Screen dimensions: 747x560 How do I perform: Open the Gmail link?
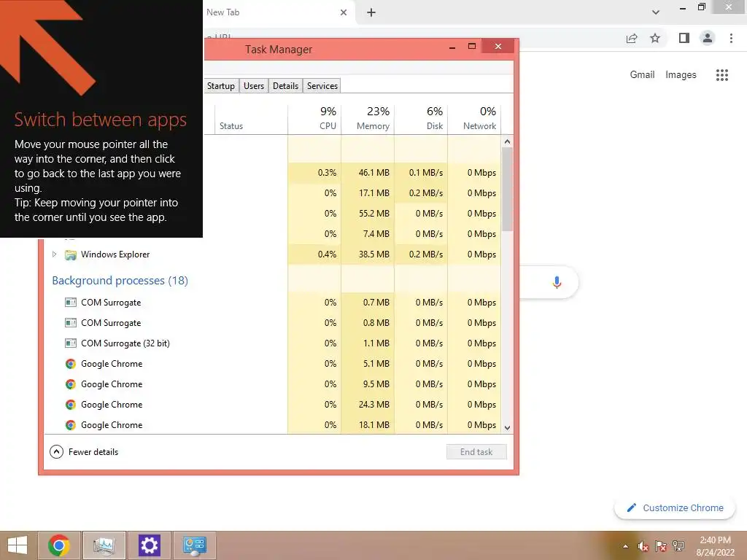point(642,75)
